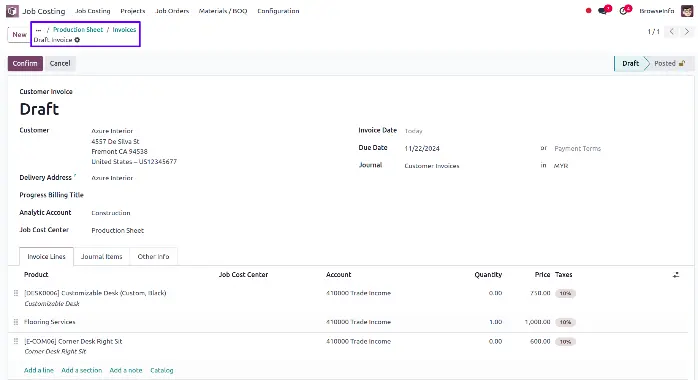
Task: Click the red recording indicator dot
Action: pyautogui.click(x=588, y=11)
